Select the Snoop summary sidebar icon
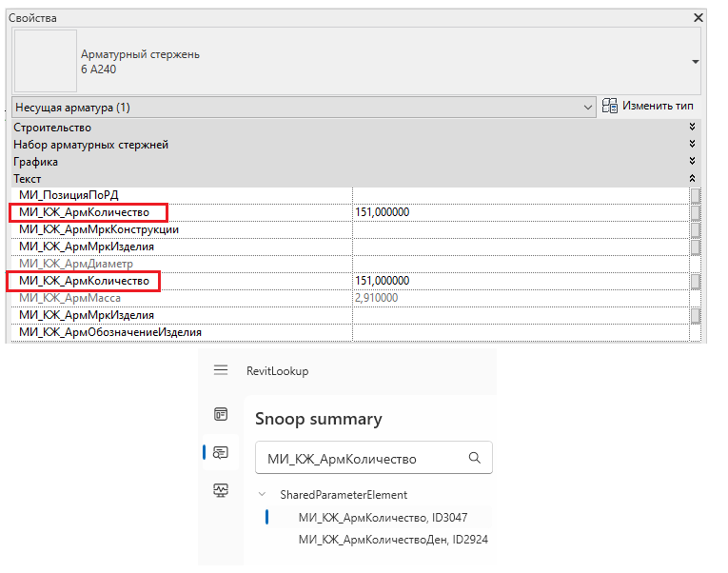This screenshot has height=573, width=728. tap(221, 452)
